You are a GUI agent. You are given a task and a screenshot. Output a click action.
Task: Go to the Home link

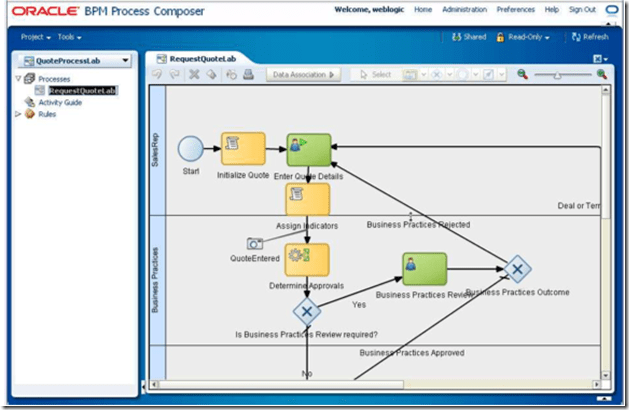pos(423,10)
